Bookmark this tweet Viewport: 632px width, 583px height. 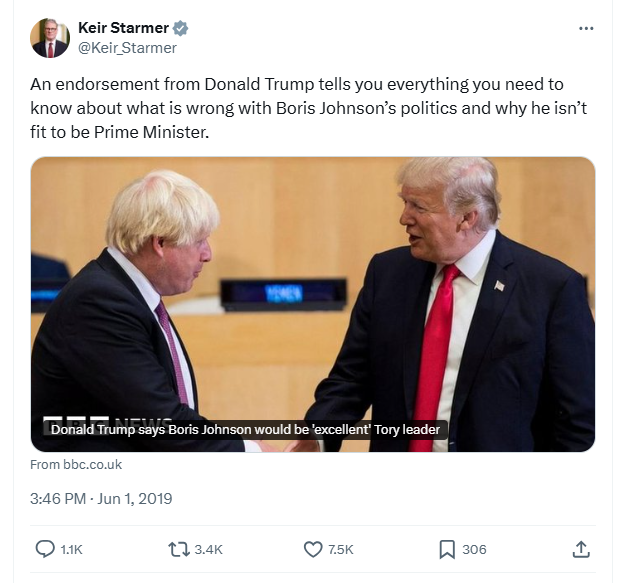click(447, 549)
